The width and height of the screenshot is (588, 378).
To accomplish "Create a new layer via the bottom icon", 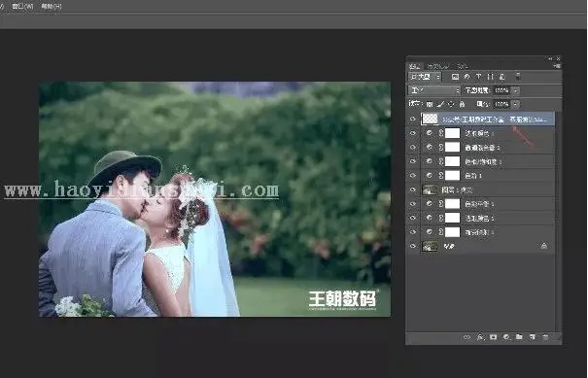I will 533,337.
